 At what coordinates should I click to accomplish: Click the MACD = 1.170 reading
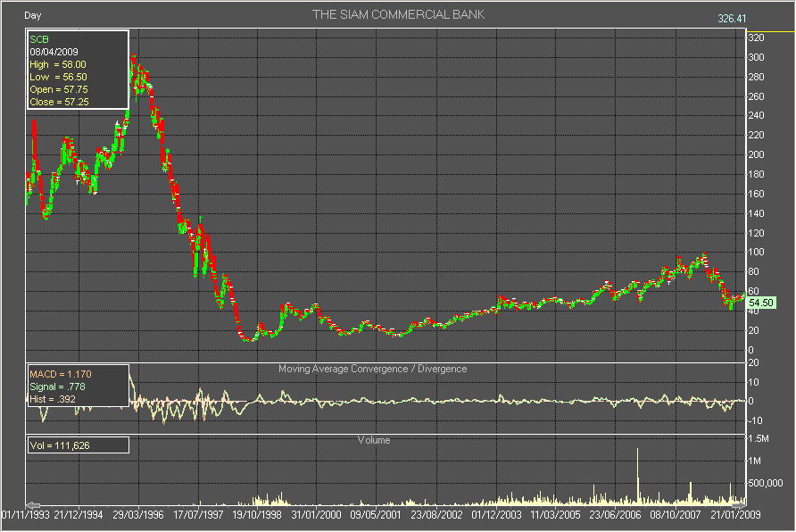tap(61, 374)
